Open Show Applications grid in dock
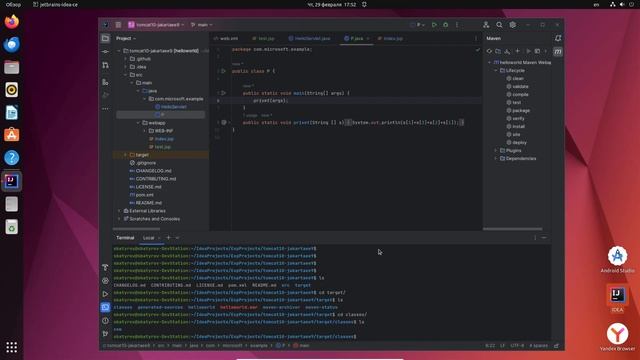This screenshot has width=640, height=360. point(11,347)
